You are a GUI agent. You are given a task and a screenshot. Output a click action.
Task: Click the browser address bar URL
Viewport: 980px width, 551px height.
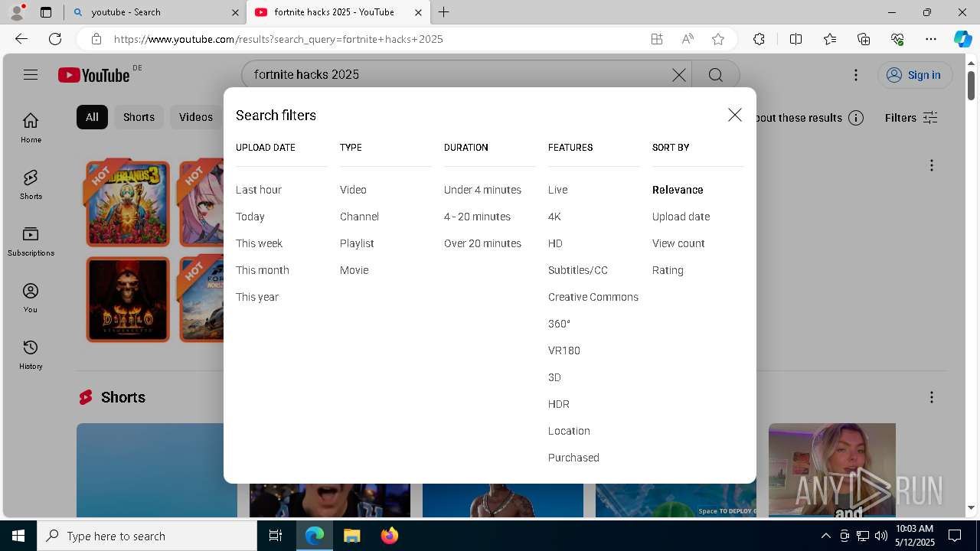click(x=279, y=39)
